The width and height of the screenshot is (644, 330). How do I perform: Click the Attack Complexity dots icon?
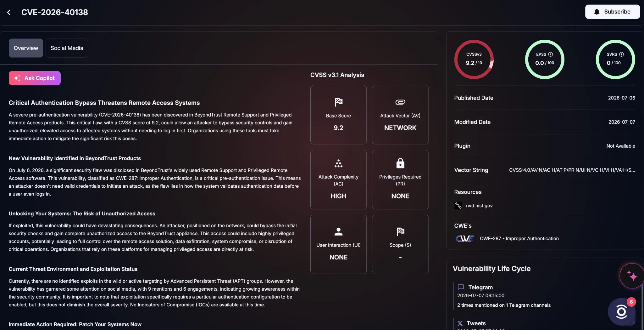338,163
